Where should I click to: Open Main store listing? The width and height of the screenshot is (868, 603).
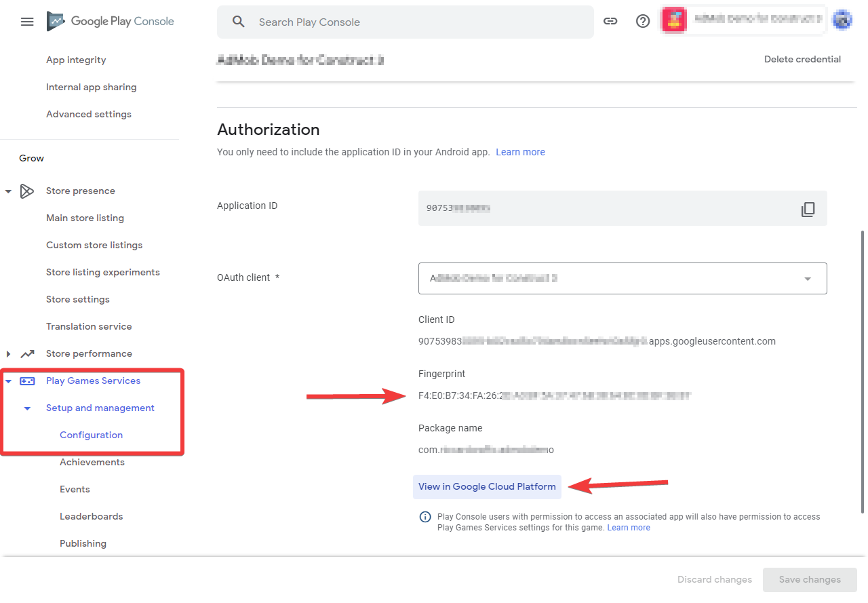pos(85,218)
